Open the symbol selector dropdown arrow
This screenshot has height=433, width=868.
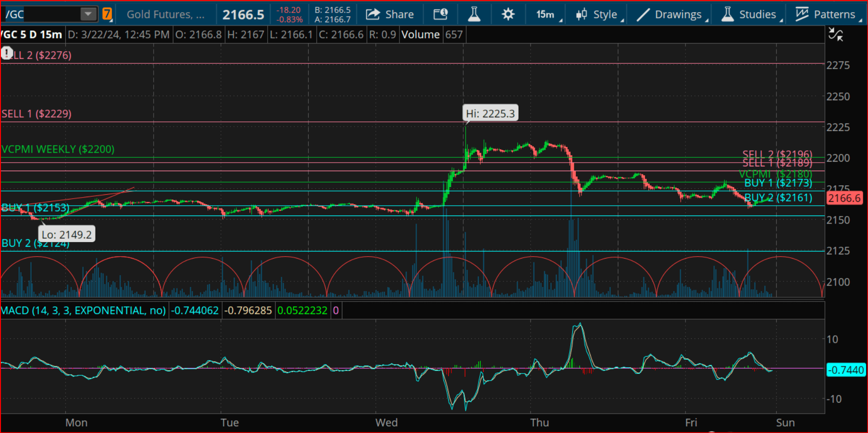(x=88, y=14)
